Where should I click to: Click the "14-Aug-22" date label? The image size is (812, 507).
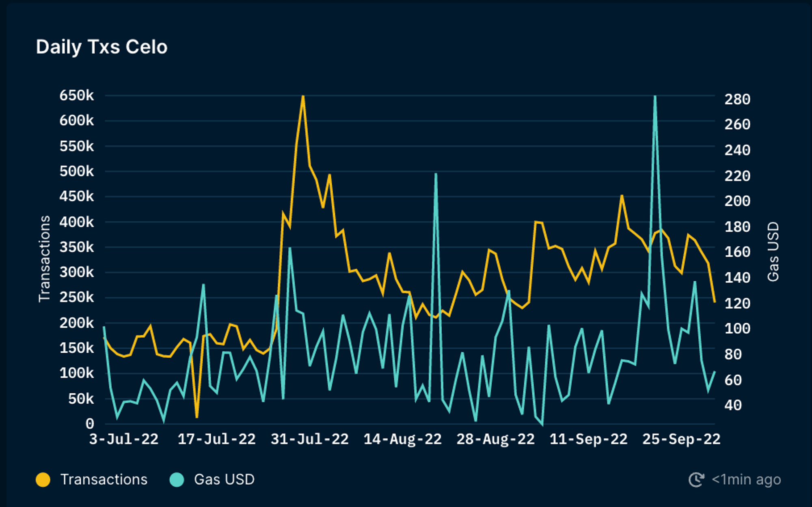(x=403, y=439)
